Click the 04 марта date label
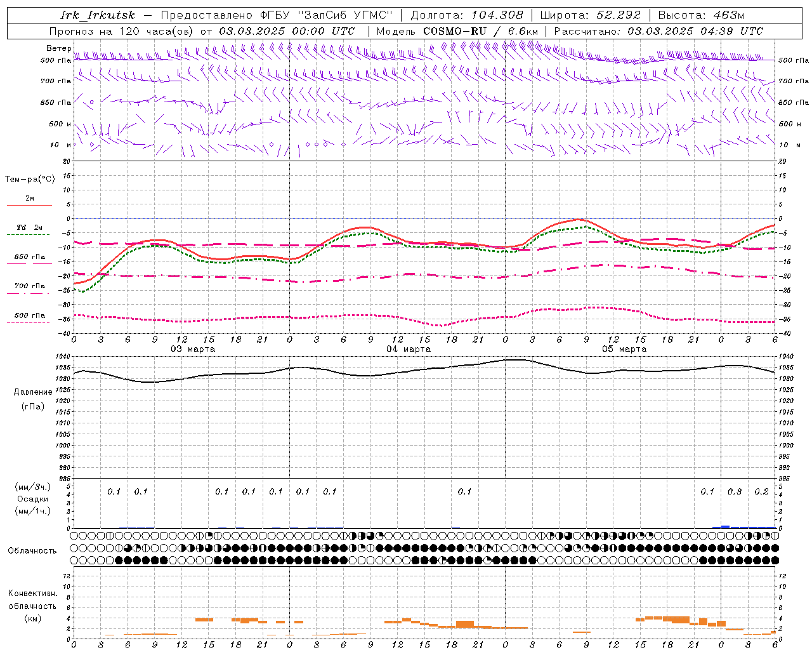 click(409, 349)
